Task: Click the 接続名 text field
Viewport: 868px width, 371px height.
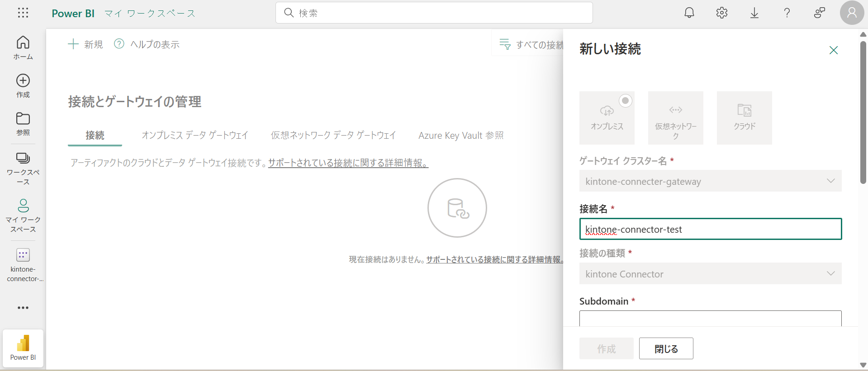Action: click(x=711, y=229)
